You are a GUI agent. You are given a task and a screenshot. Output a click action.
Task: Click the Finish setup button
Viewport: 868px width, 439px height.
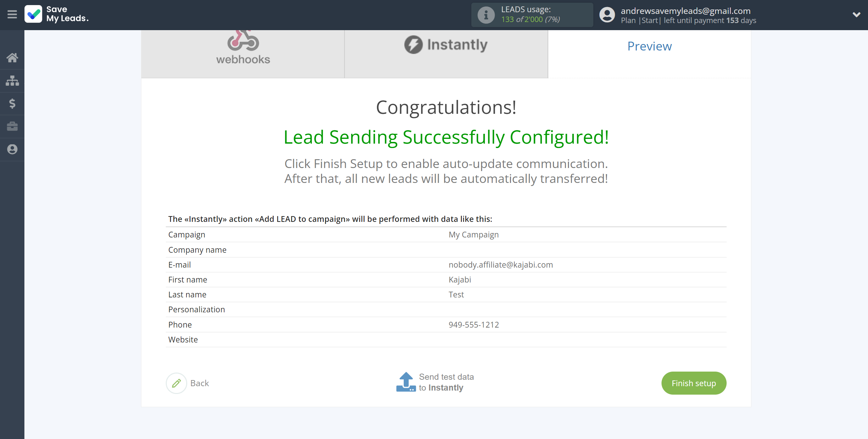(x=694, y=383)
